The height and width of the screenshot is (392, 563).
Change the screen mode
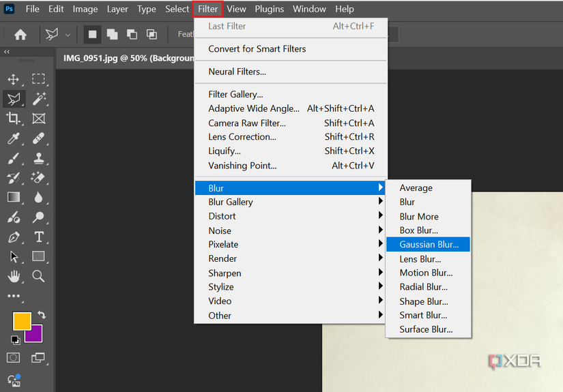pyautogui.click(x=38, y=358)
